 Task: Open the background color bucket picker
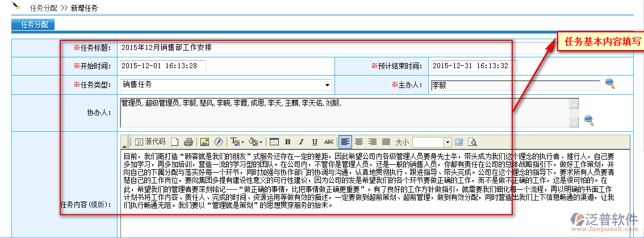coord(256,142)
